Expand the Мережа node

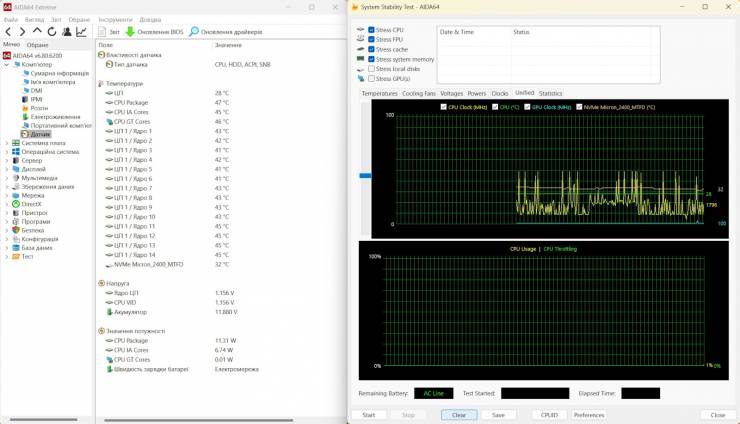[7, 195]
